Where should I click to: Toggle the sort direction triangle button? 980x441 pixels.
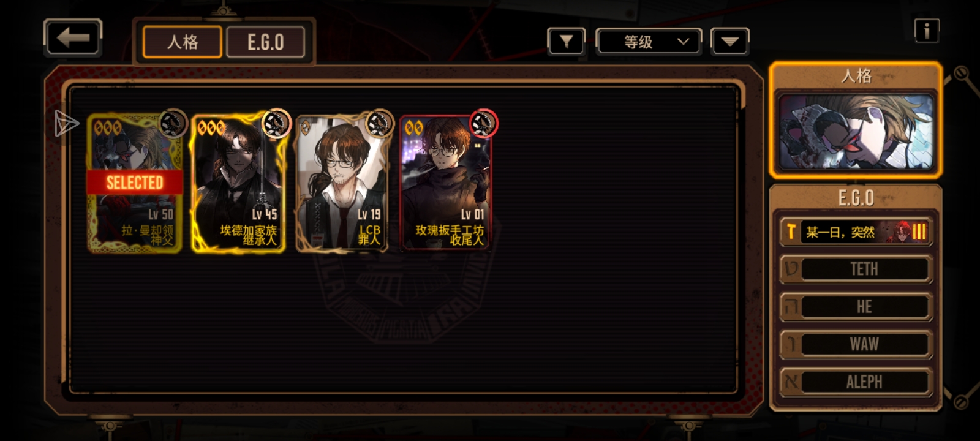click(x=729, y=42)
